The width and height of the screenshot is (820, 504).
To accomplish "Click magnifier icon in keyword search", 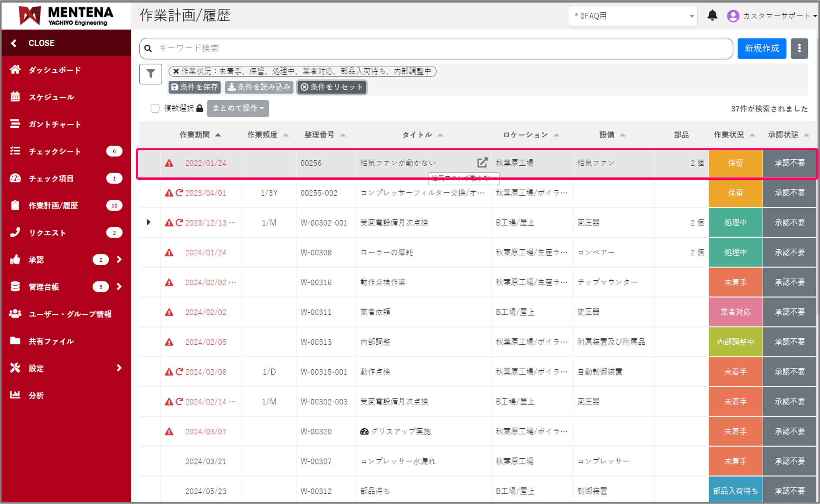I will (148, 49).
